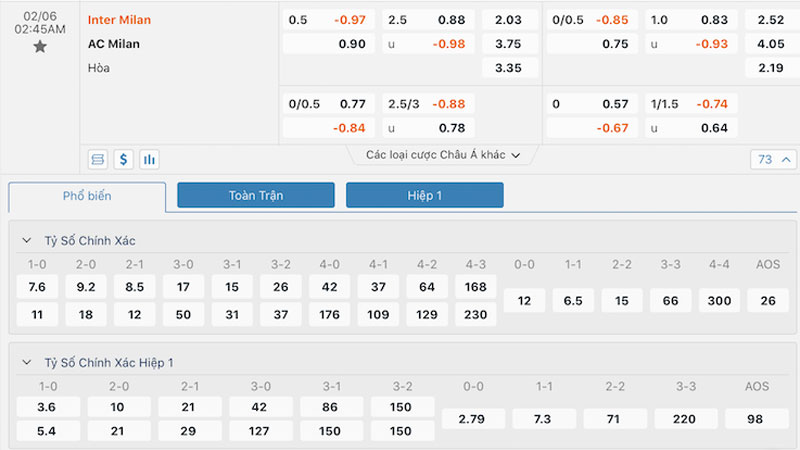Viewport: 800px width, 450px height.
Task: Open the AC Milan team link
Action: 114,44
